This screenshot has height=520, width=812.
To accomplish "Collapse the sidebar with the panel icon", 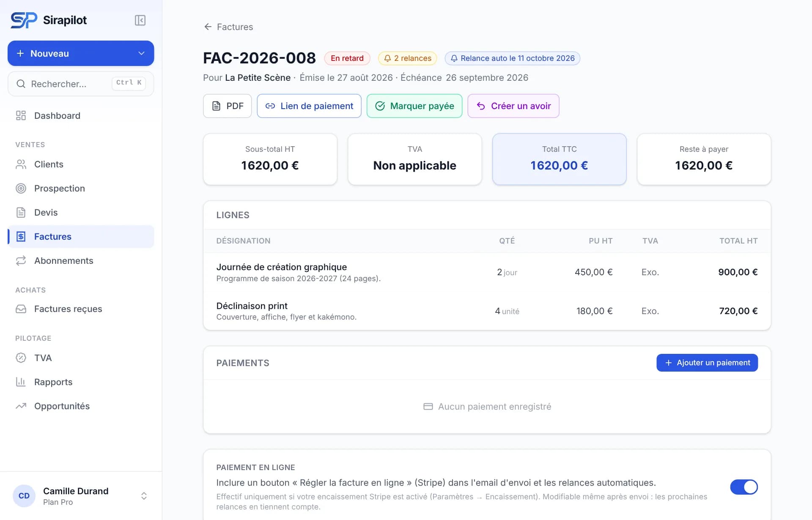I will click(140, 20).
